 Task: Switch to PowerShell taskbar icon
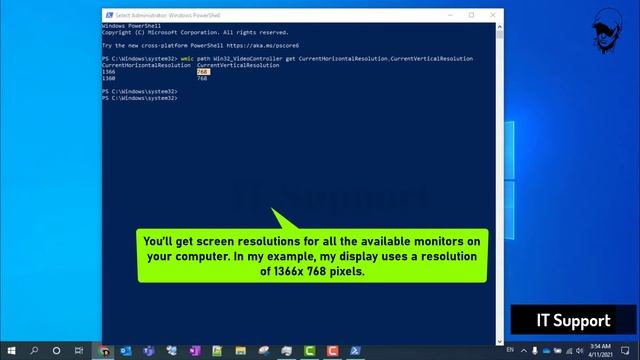click(356, 351)
